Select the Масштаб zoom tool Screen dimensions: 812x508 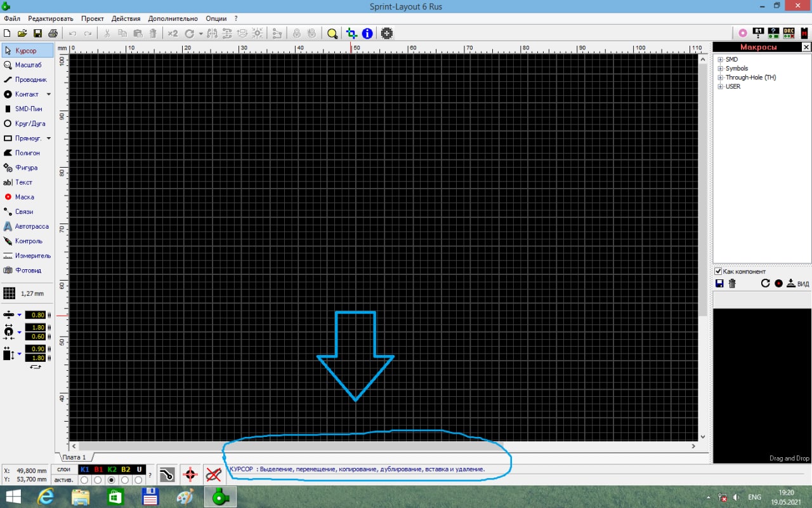pos(27,65)
